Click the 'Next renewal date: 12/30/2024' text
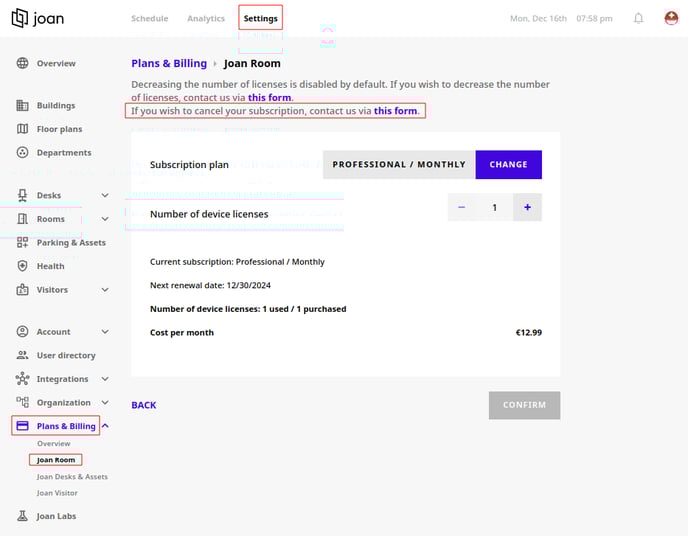The image size is (688, 536). [x=210, y=285]
